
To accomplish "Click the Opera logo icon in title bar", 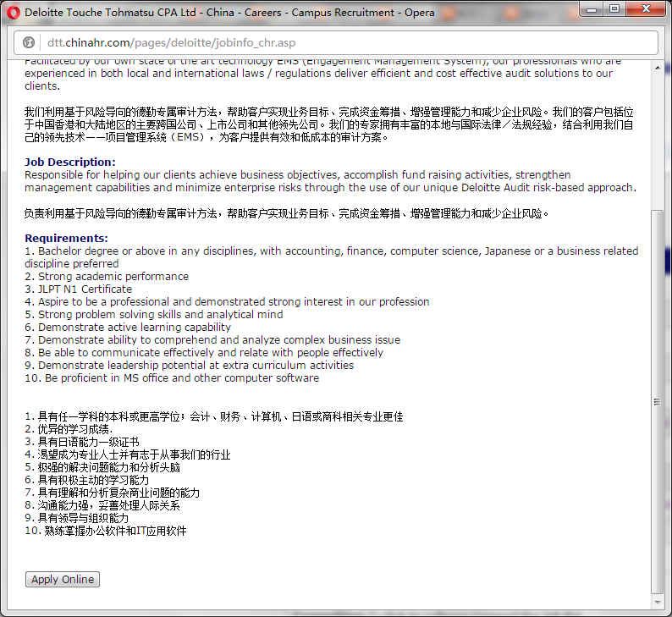I will [14, 13].
